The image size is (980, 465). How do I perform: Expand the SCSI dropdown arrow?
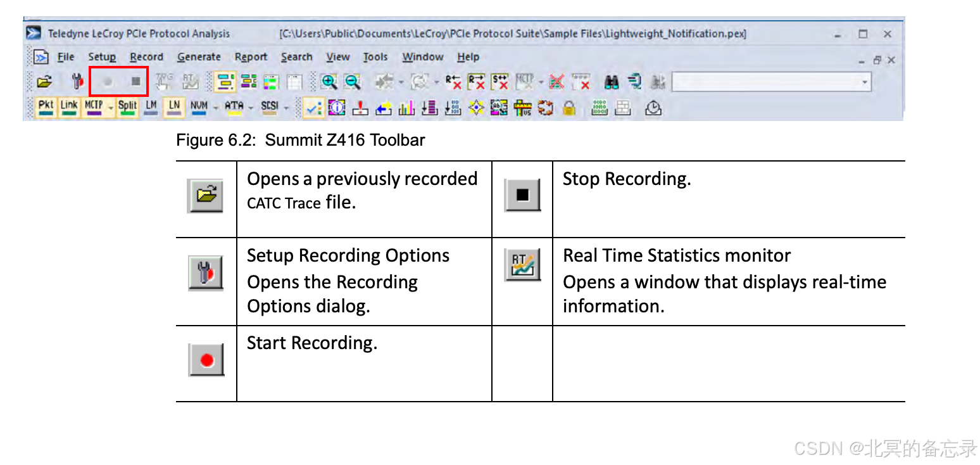point(286,108)
